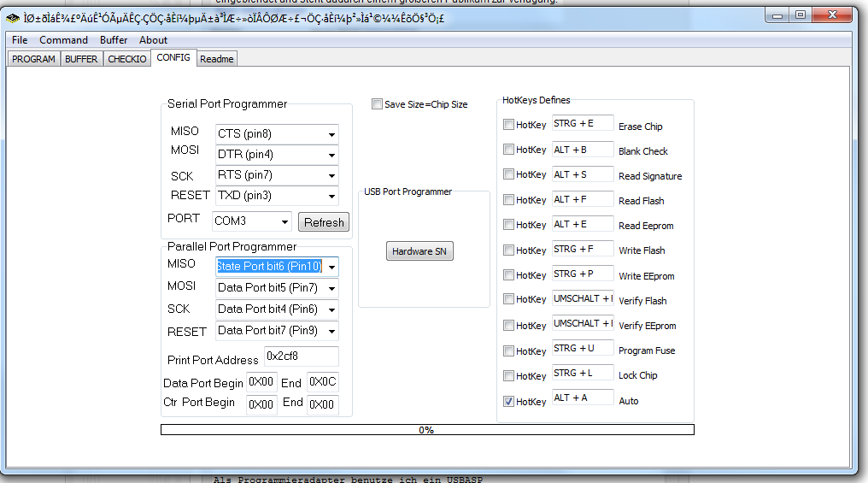Switch to the BUFFER tab
This screenshot has height=483, width=868.
[x=81, y=59]
